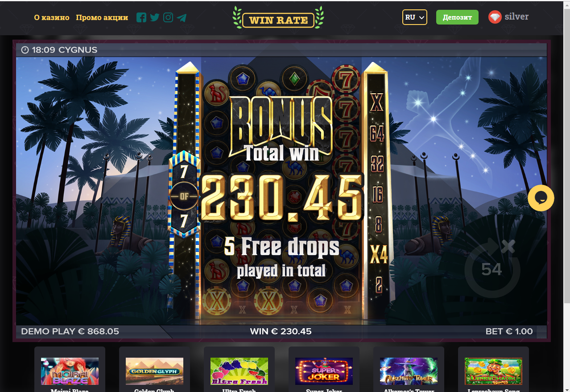This screenshot has width=570, height=392.
Task: Open the Facebook social icon
Action: click(x=141, y=17)
